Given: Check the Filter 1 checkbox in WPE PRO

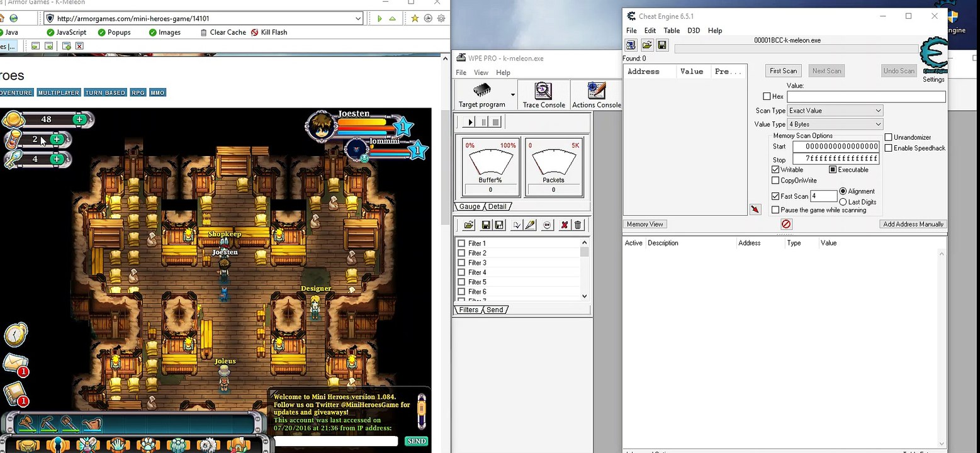Looking at the screenshot, I should 461,243.
